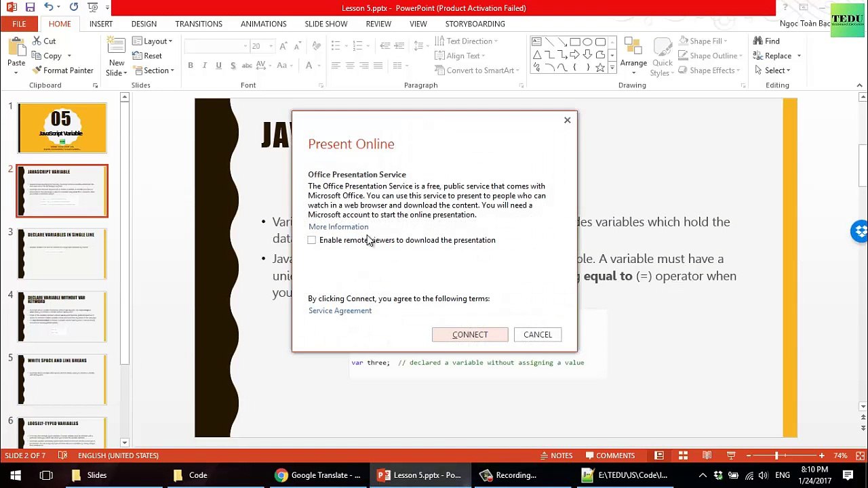Expand the Select dropdown in Editing
This screenshot has width=868, height=488.
(772, 70)
